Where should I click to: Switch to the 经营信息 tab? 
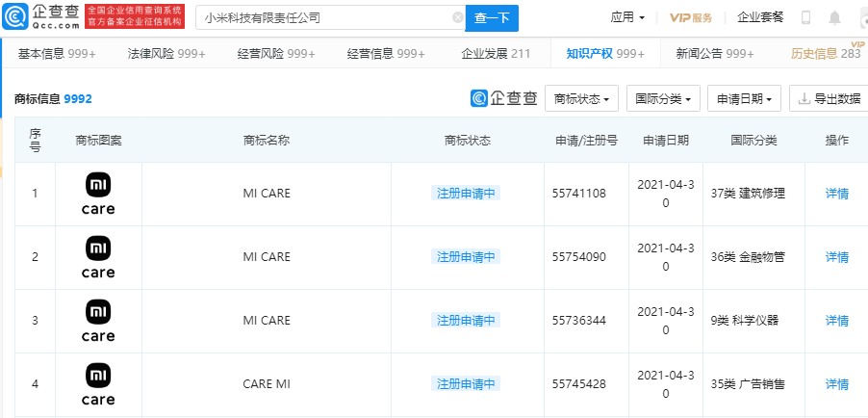pos(386,54)
